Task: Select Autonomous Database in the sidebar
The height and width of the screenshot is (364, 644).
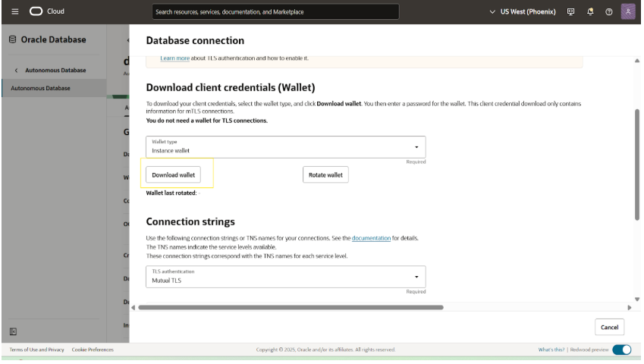Action: point(41,88)
